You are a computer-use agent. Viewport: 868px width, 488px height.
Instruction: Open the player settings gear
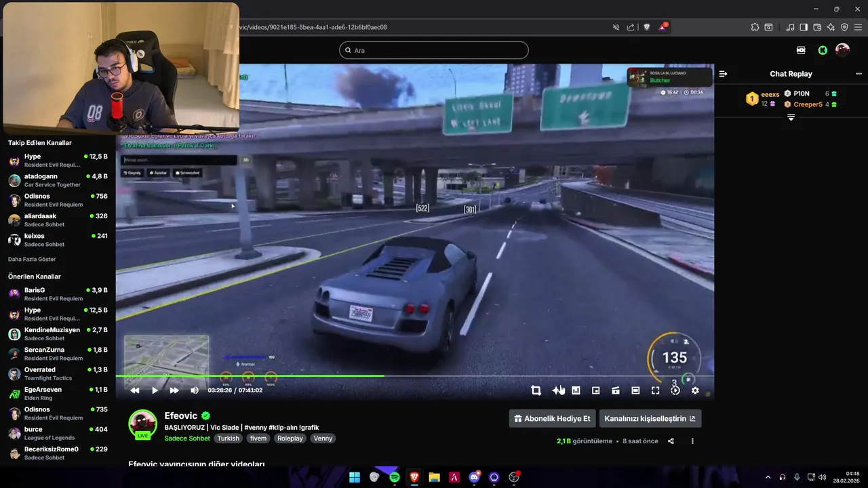point(695,390)
